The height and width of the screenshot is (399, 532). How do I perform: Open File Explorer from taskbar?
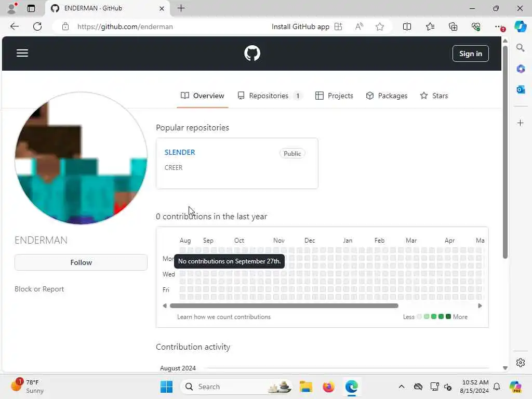(x=305, y=387)
